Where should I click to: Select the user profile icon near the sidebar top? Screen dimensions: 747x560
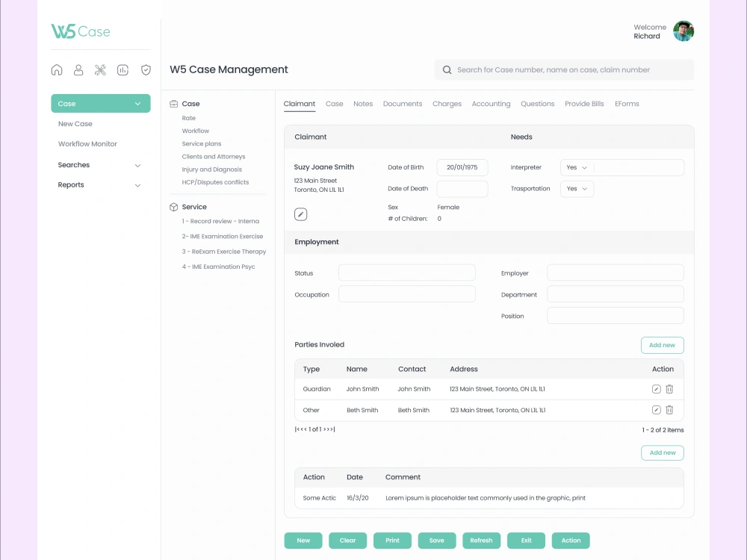point(78,69)
